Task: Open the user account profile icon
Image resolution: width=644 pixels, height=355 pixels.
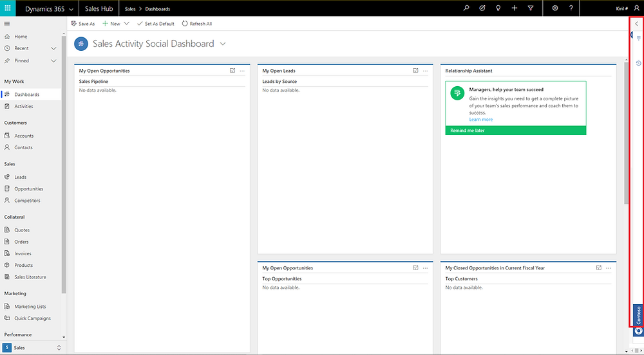Action: coord(637,8)
